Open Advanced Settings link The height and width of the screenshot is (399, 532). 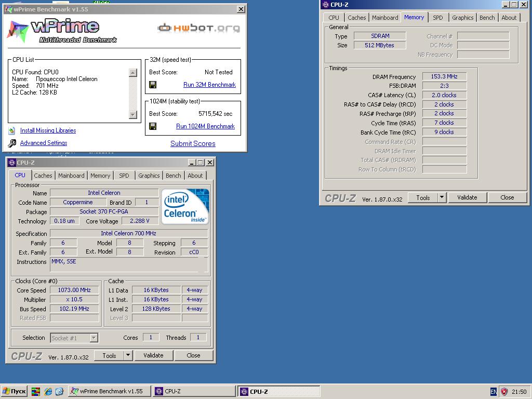tap(44, 143)
